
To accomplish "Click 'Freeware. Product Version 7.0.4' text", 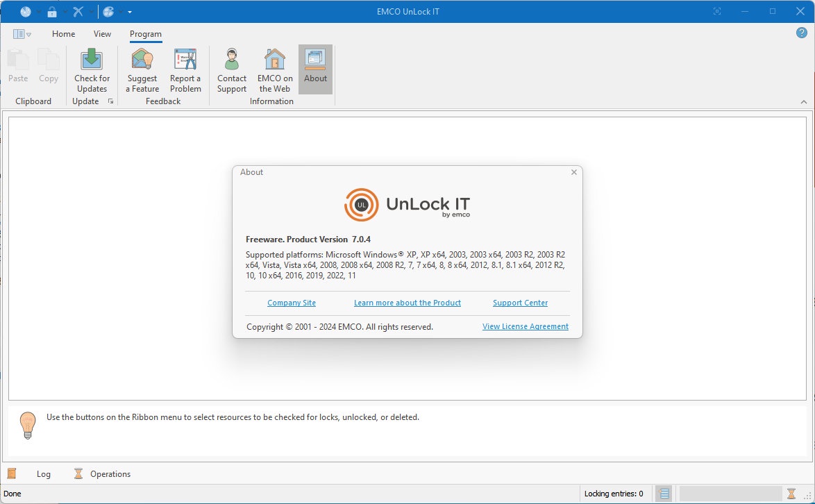I will pos(308,240).
